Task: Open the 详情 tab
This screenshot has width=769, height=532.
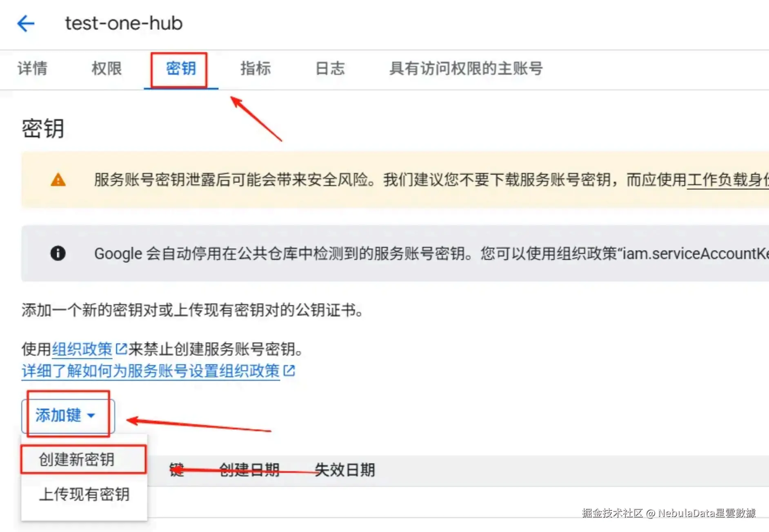Action: pos(33,68)
